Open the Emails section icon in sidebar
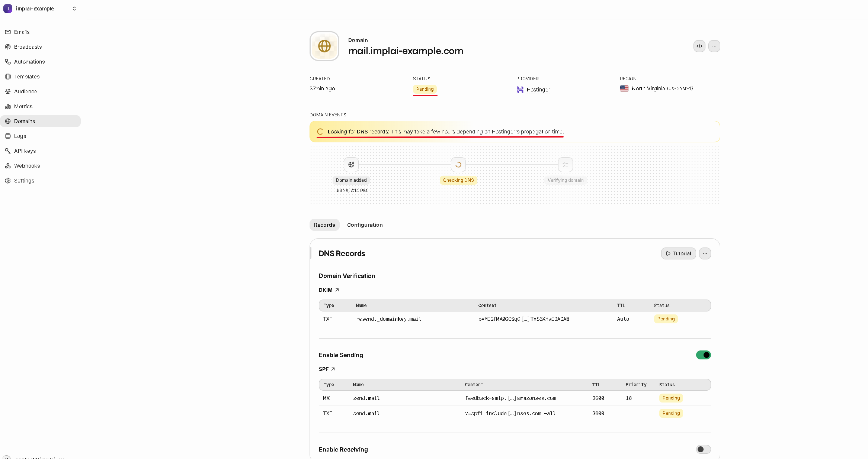The image size is (868, 459). click(8, 32)
